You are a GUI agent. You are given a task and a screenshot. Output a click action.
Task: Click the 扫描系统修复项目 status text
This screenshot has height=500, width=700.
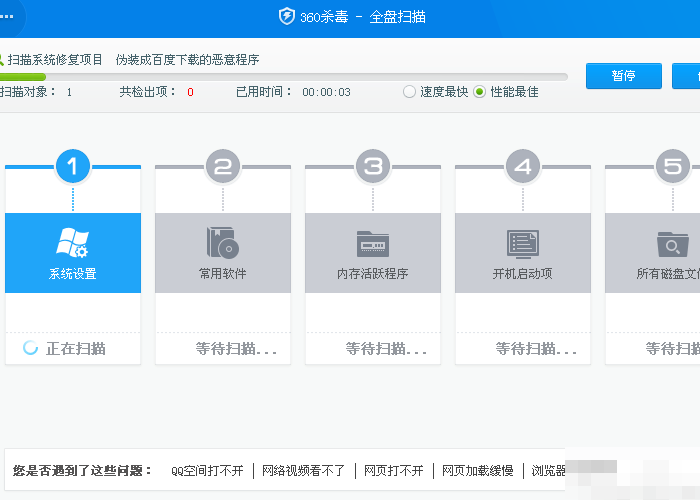coord(55,60)
